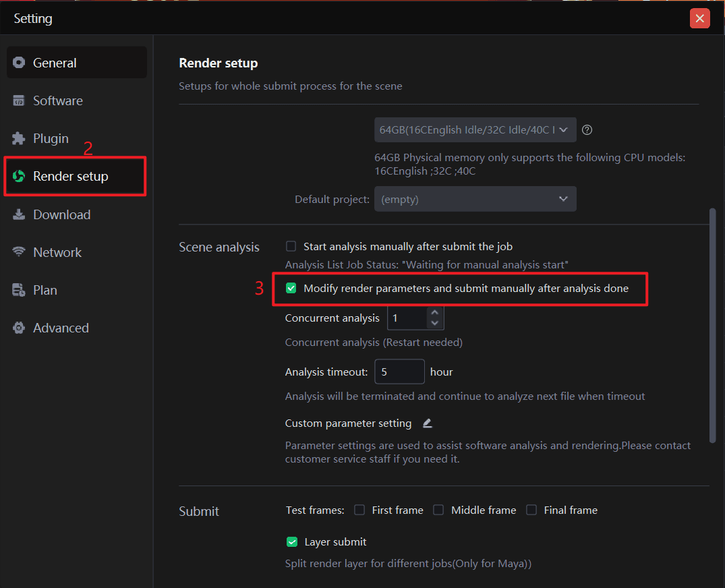The width and height of the screenshot is (725, 588).
Task: Uncheck Modify render parameters and submit manually
Action: [x=291, y=289]
